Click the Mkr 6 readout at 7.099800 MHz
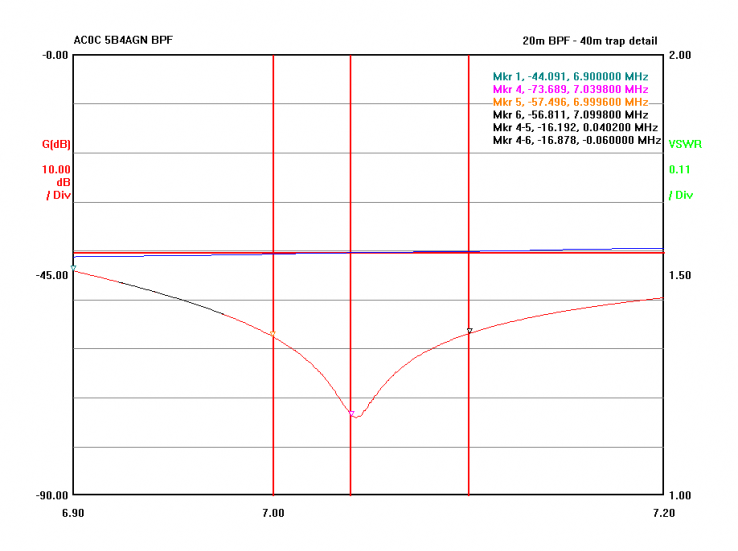Viewport: 738px width, 551px height. 570,116
